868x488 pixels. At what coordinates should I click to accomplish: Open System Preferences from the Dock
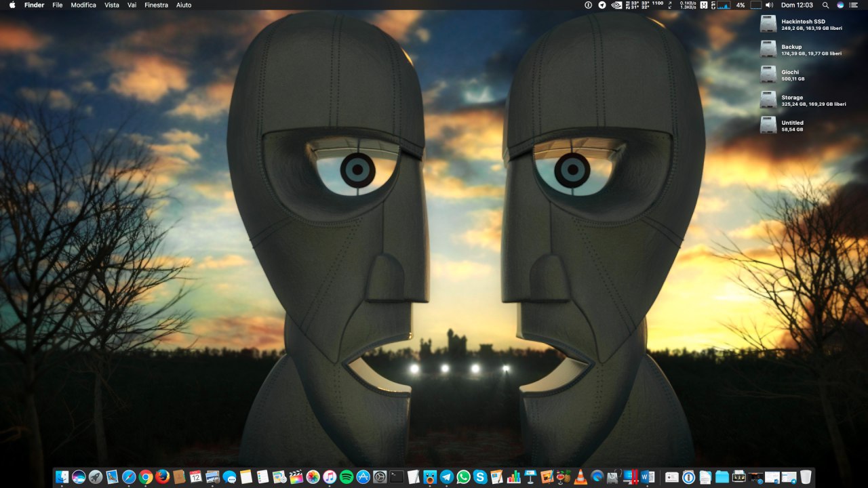[380, 477]
